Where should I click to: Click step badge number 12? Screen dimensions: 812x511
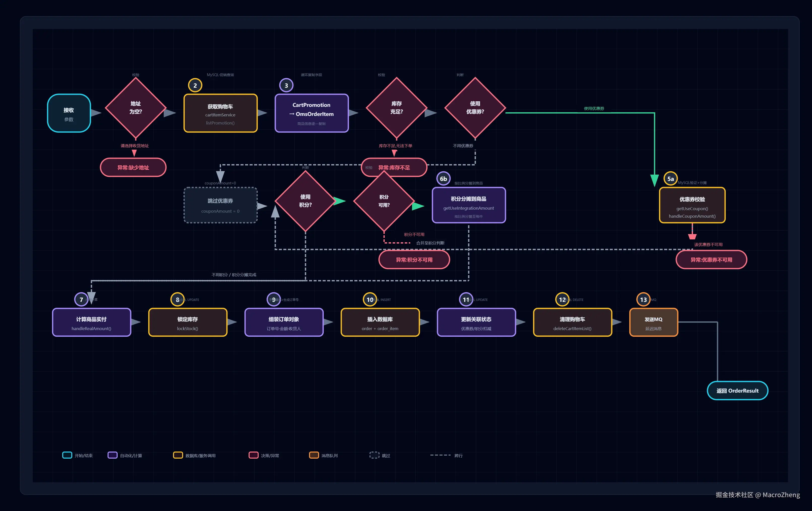coord(562,300)
